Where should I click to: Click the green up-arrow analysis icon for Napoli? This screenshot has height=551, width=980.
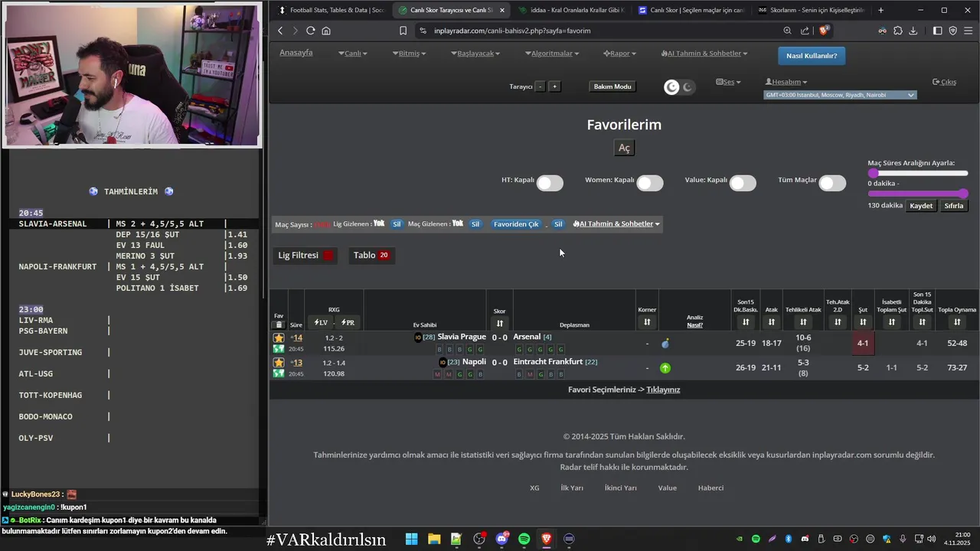coord(665,368)
